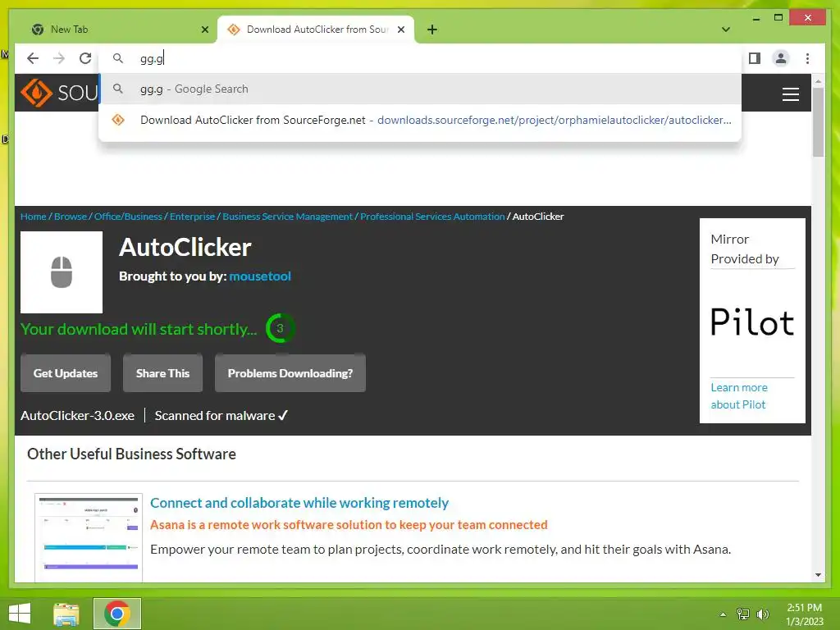Click the AutoClicker-3.0.exe file name
The width and height of the screenshot is (840, 630).
[x=77, y=416]
